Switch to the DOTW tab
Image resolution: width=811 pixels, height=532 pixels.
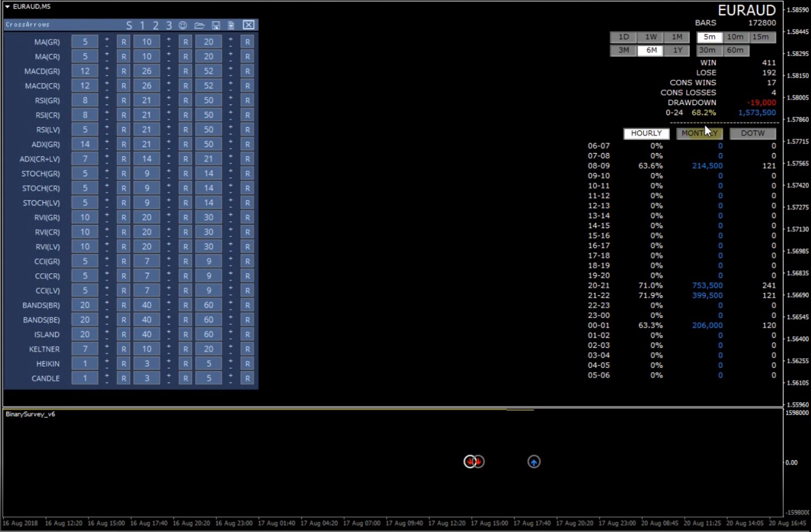coord(753,133)
